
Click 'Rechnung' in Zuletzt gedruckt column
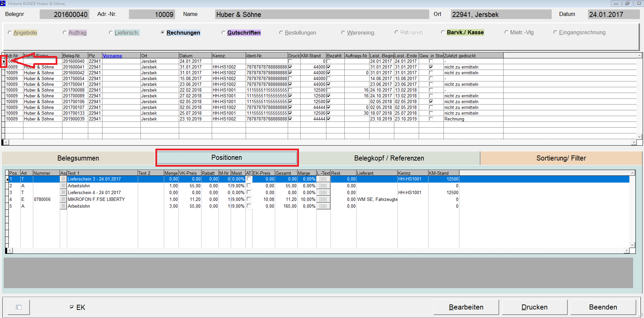click(x=454, y=119)
